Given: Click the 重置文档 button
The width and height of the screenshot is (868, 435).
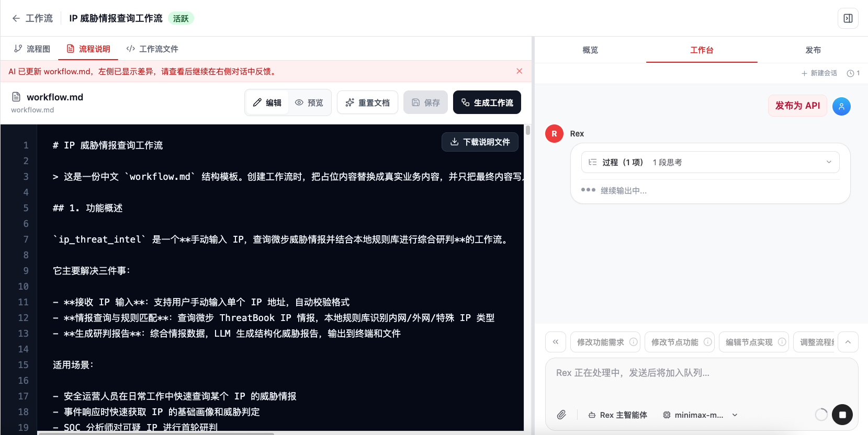Looking at the screenshot, I should [x=367, y=102].
